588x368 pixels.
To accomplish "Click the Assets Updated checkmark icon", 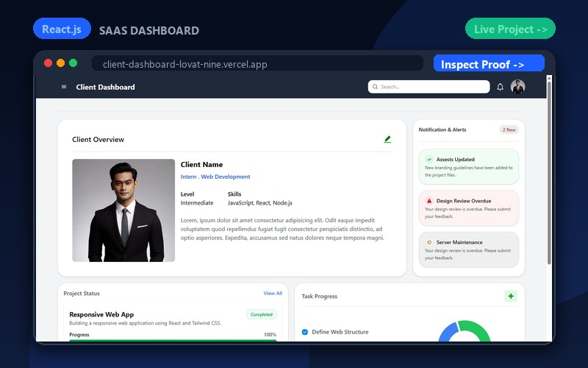I will click(429, 159).
